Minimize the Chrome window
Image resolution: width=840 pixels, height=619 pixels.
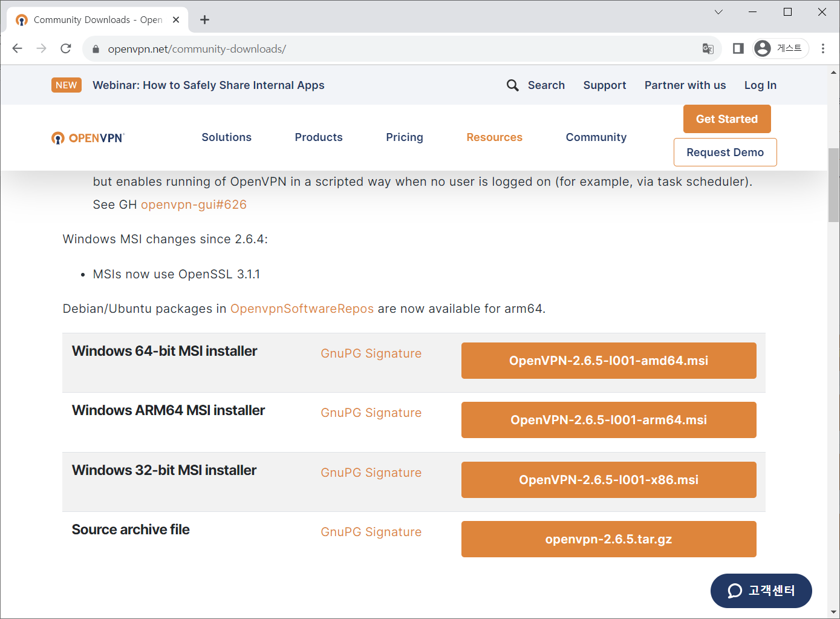point(753,11)
